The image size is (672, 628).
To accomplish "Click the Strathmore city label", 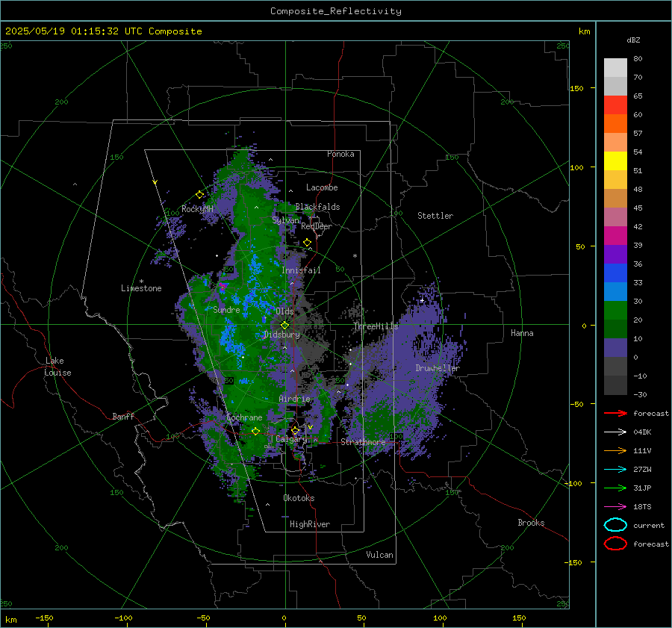I will (x=363, y=442).
